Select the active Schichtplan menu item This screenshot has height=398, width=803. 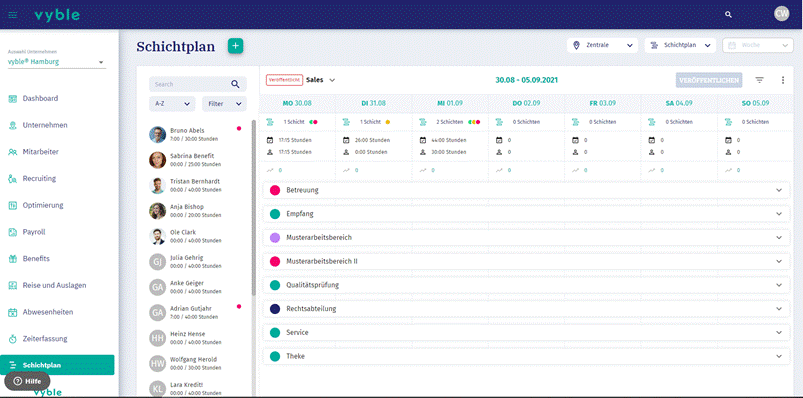[x=57, y=365]
